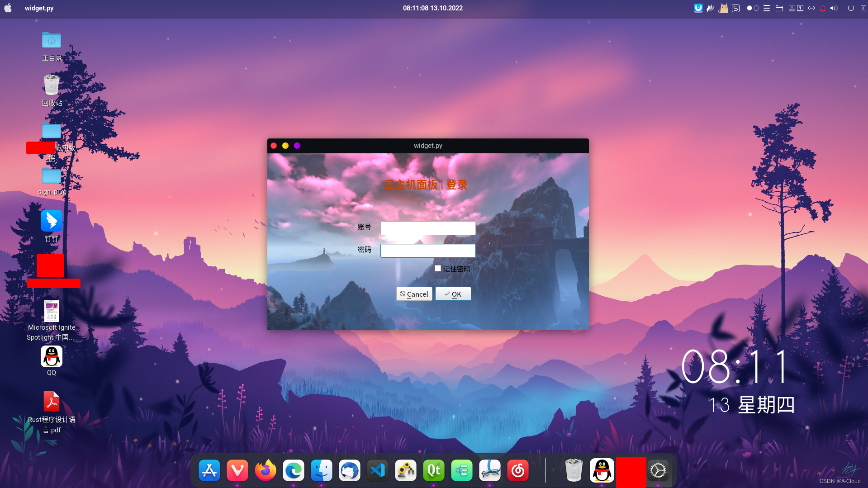Click the white flame tray icon
Image resolution: width=868 pixels, height=488 pixels.
point(711,8)
